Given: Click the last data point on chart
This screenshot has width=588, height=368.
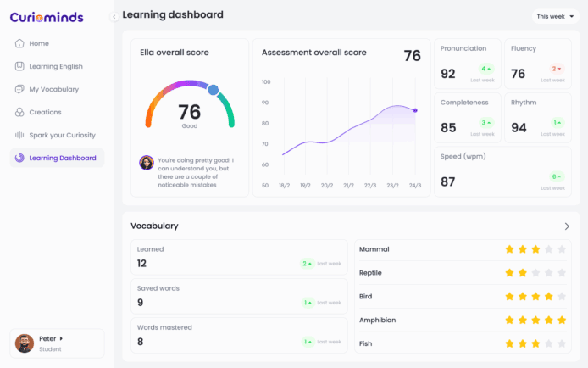Looking at the screenshot, I should pos(415,110).
